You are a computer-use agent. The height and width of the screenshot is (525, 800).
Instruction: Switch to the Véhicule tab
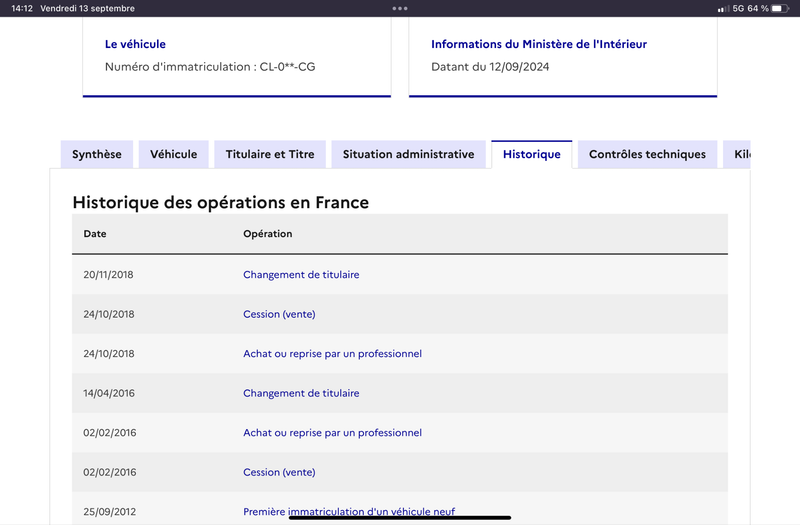(173, 154)
